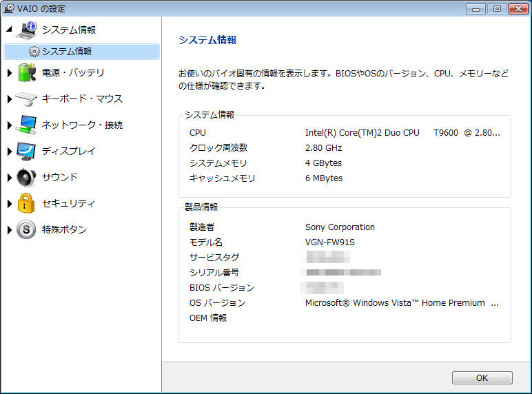
Task: Click the 6 MBytes cache value
Action: [x=324, y=178]
